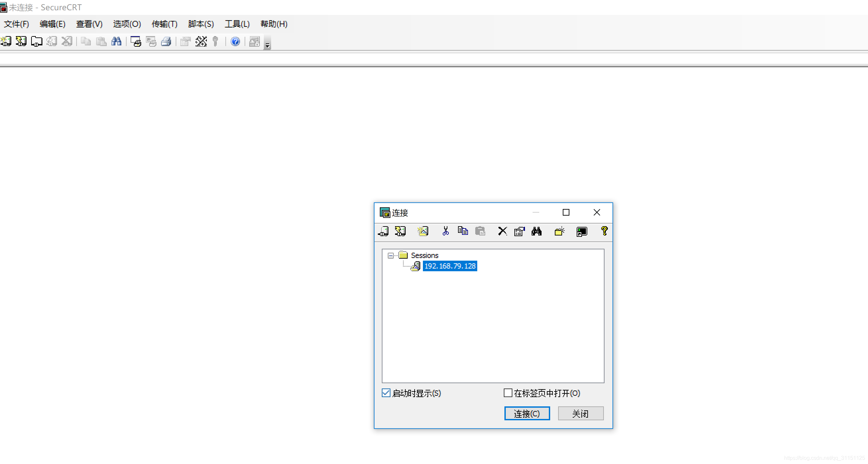The height and width of the screenshot is (464, 868).
Task: Click grayed Session Options icon in main toolbar
Action: [x=185, y=41]
